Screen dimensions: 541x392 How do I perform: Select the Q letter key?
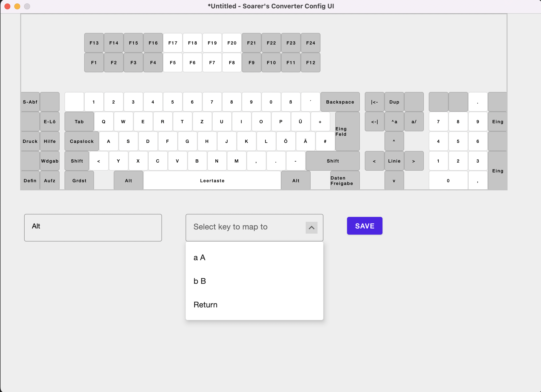coord(104,121)
